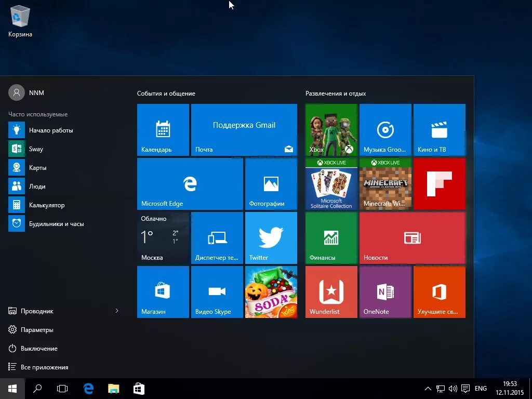Open the Finance tile (Финансы)
The height and width of the screenshot is (399, 532).
point(331,238)
